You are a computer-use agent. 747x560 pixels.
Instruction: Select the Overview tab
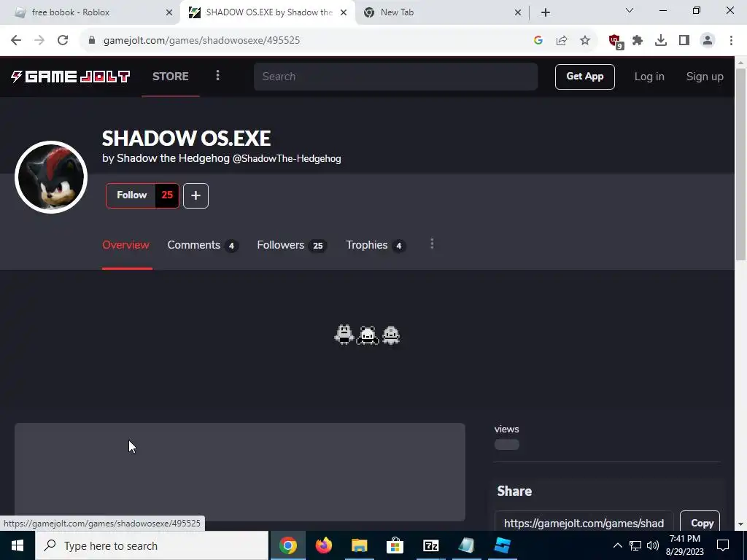[125, 245]
